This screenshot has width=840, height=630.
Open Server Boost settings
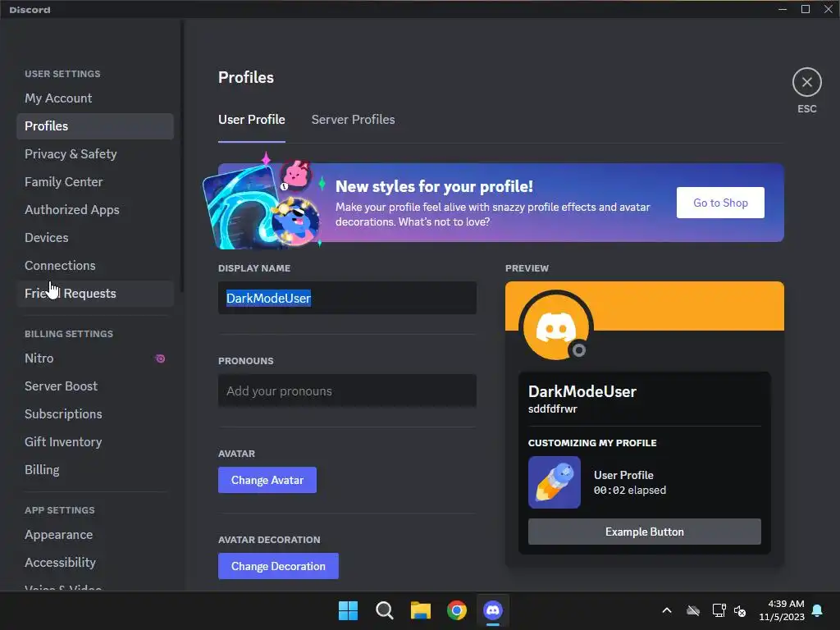pos(95,386)
